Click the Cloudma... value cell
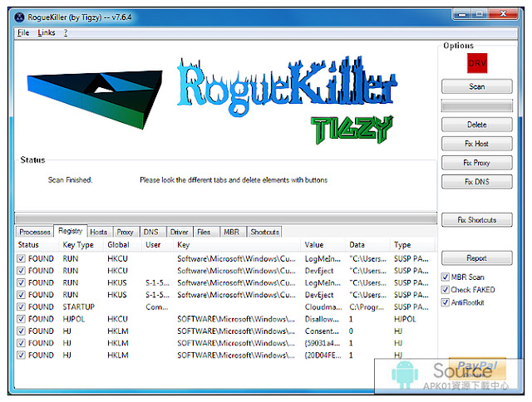Screen dimensions: 532x402 323,307
